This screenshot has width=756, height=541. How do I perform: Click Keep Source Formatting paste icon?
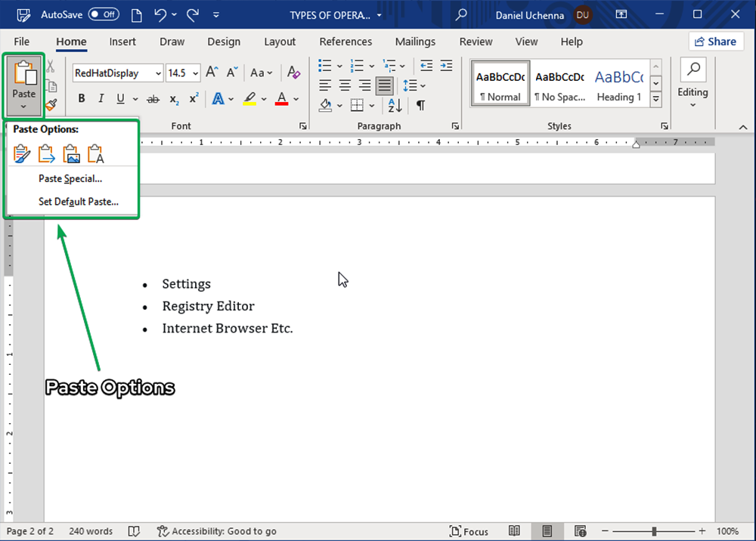(x=23, y=154)
